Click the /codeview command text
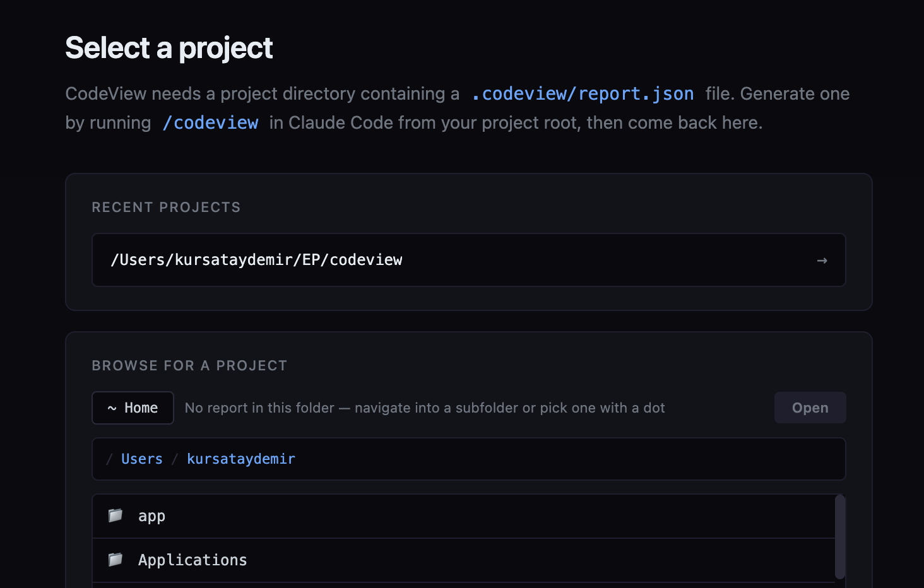The height and width of the screenshot is (588, 924). point(210,123)
